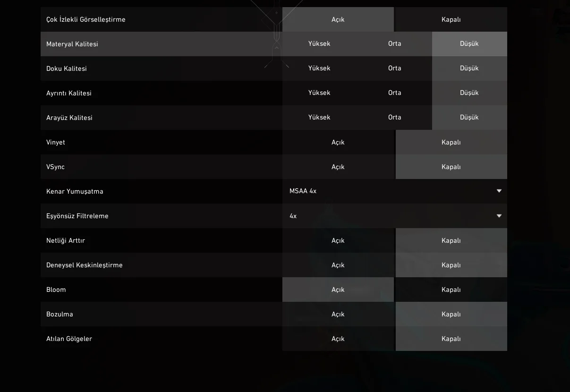
Task: Expand the Eşyönsüz Filtreleme dropdown arrow
Action: [x=499, y=216]
